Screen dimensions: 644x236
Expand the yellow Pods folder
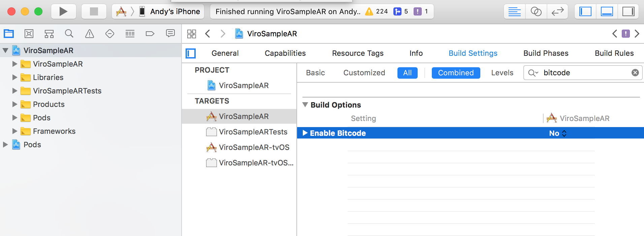(14, 118)
